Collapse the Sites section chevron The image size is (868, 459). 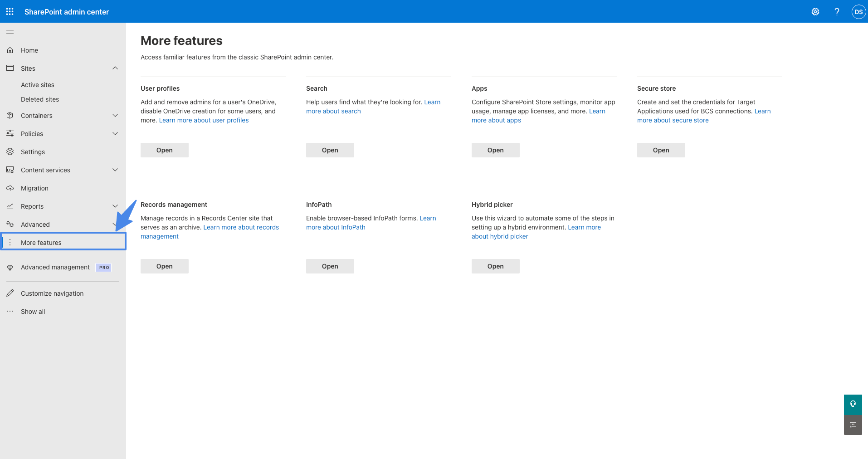[x=115, y=68]
